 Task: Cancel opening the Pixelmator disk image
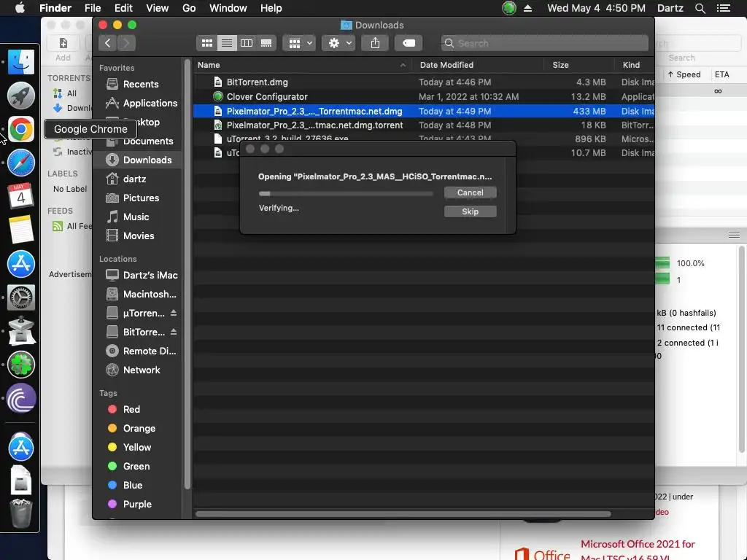click(471, 192)
